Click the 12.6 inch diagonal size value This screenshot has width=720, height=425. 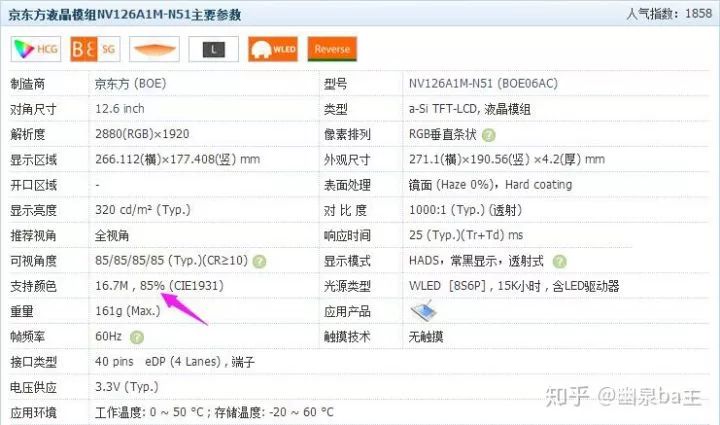(119, 109)
